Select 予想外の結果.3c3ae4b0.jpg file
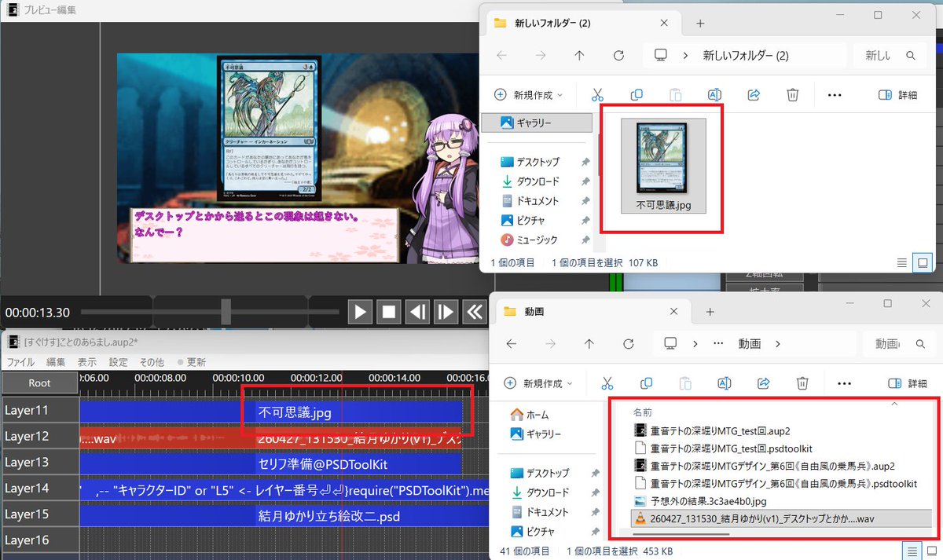Viewport: 943px width, 560px height. click(x=699, y=500)
